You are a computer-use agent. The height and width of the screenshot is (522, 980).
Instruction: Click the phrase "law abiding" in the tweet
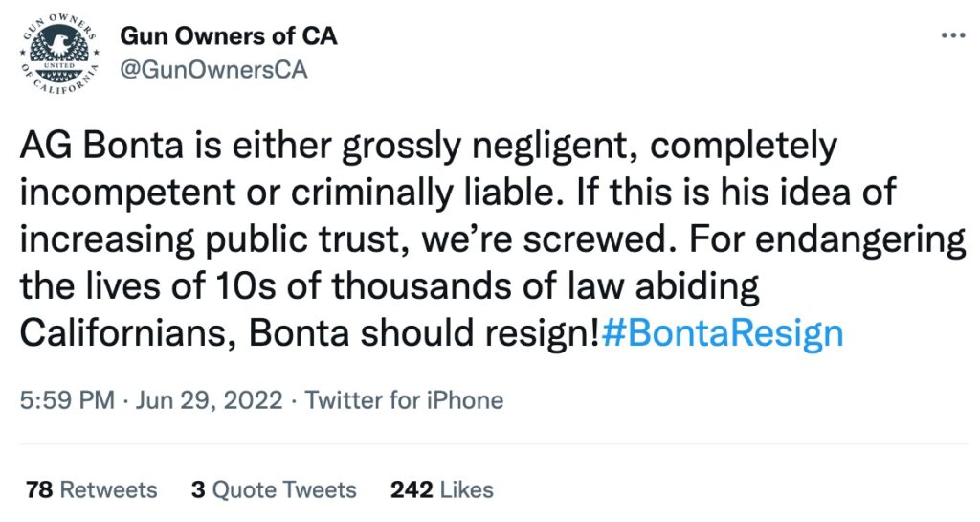[663, 285]
